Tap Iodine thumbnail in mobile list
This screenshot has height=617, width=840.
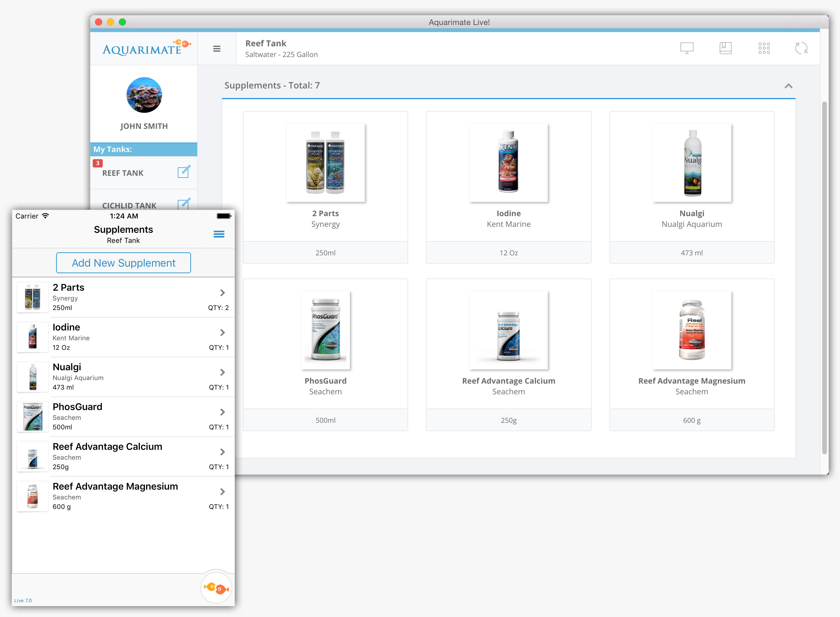(x=33, y=337)
